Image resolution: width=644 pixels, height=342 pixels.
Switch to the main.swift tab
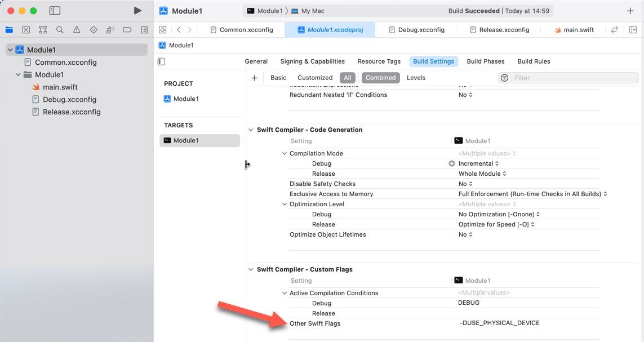(574, 29)
